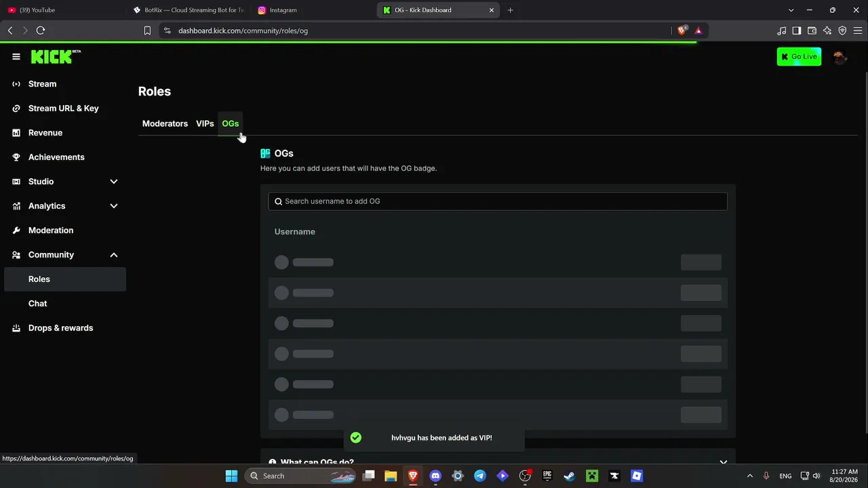Close the OG - Kick Dashboard tab

tap(492, 10)
